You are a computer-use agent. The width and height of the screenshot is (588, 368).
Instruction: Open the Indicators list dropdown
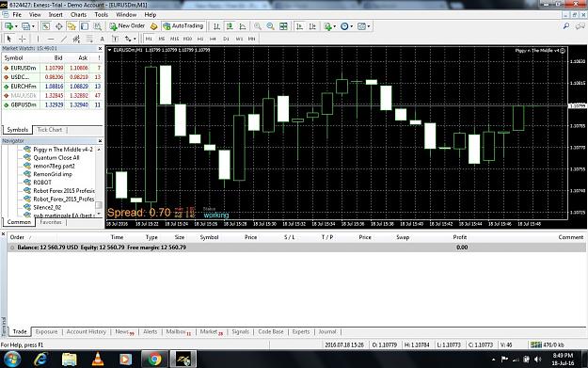(x=329, y=26)
